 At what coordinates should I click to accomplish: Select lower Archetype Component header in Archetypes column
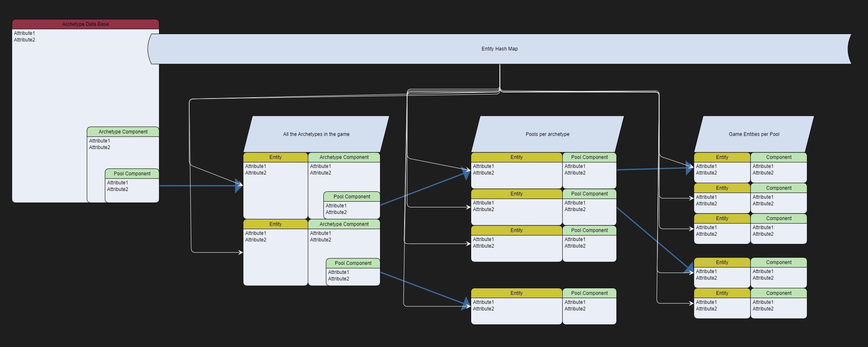(344, 224)
